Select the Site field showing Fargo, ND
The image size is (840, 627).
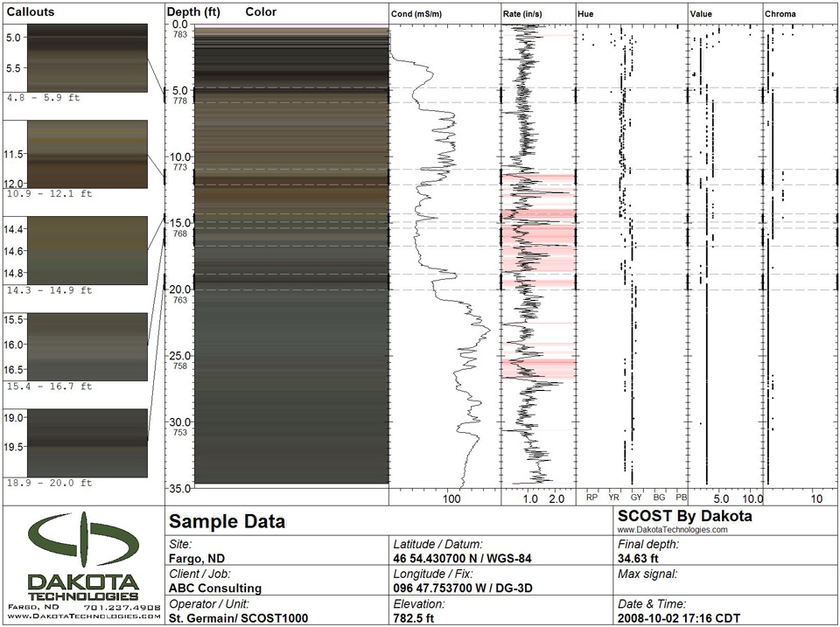pos(199,558)
